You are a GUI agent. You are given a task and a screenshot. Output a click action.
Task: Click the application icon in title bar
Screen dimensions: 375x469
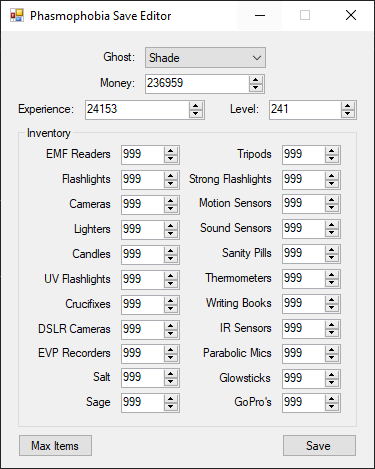[x=17, y=15]
